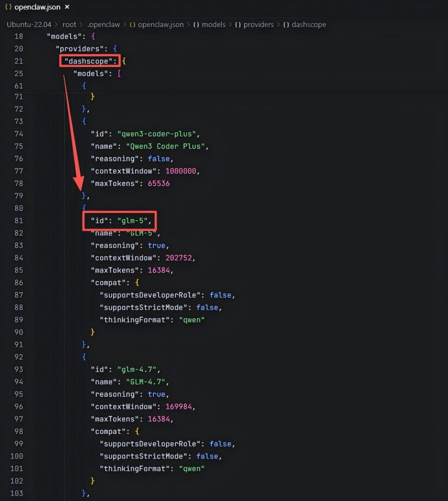
Task: Click the contextWindow value 1000000
Action: [183, 171]
